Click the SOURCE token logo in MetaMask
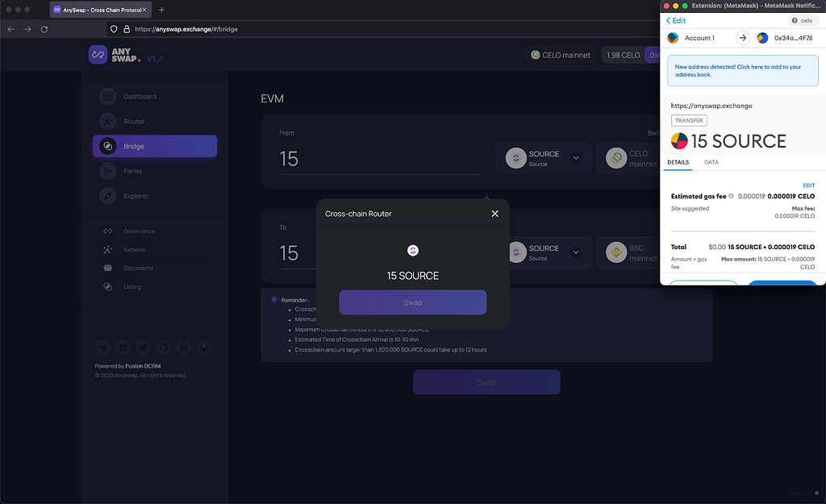Viewport: 826px width, 504px height. (x=679, y=140)
